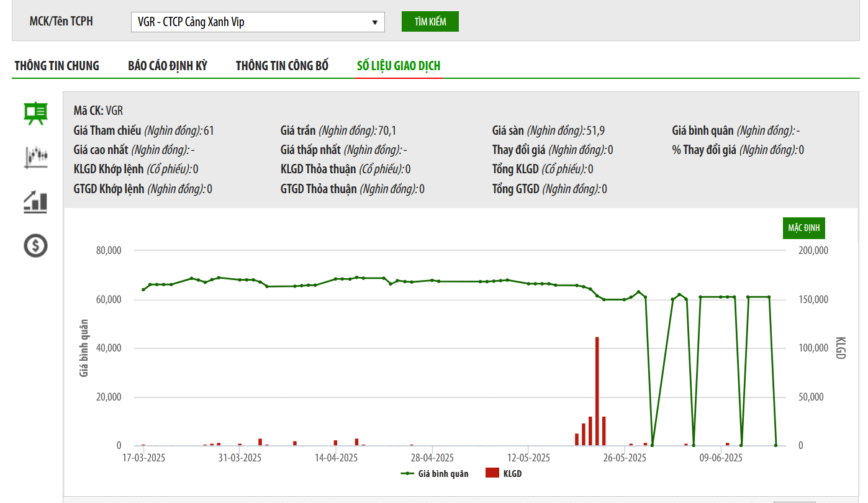868x503 pixels.
Task: Switch to the THÔNG TIN CHUNG tab
Action: 57,66
